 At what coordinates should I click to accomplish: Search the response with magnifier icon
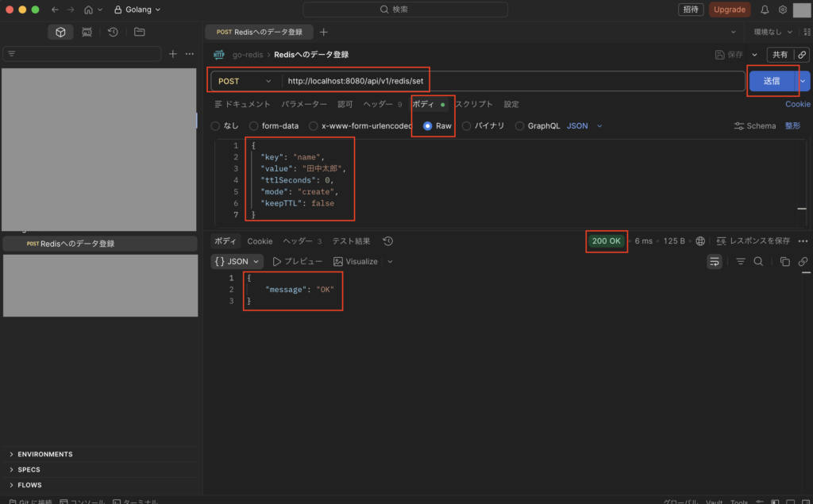758,261
